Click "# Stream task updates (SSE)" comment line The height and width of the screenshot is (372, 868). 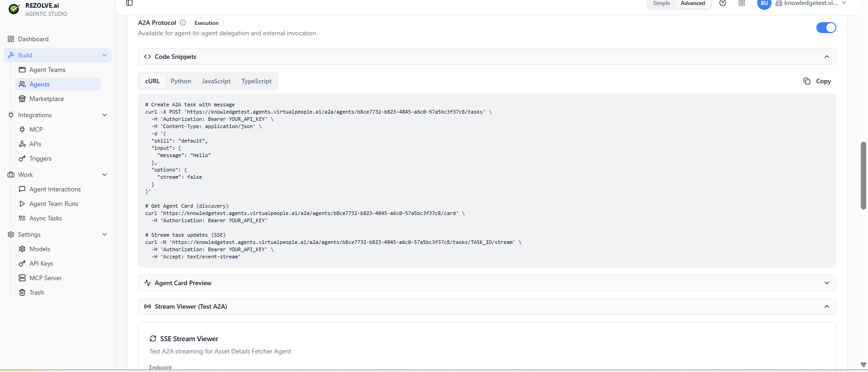[185, 235]
